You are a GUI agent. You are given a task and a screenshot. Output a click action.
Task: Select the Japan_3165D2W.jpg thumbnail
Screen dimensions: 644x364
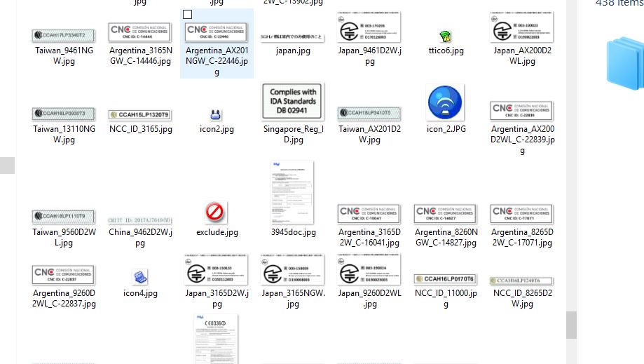(x=217, y=270)
